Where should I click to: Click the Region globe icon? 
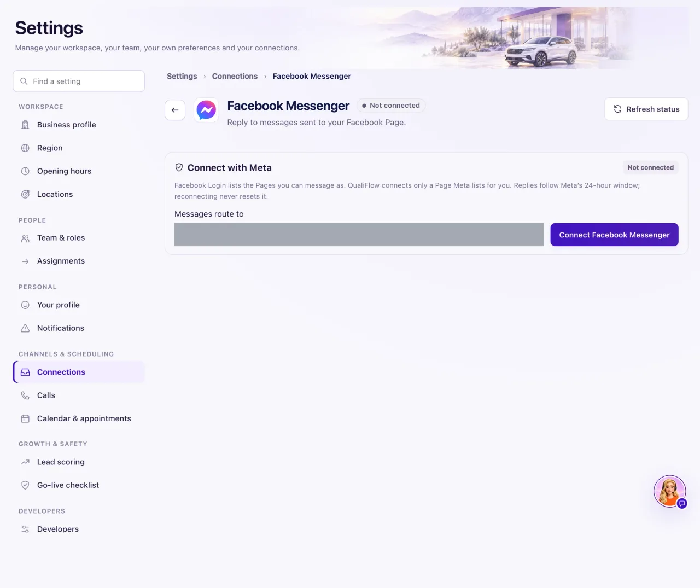[x=25, y=148]
